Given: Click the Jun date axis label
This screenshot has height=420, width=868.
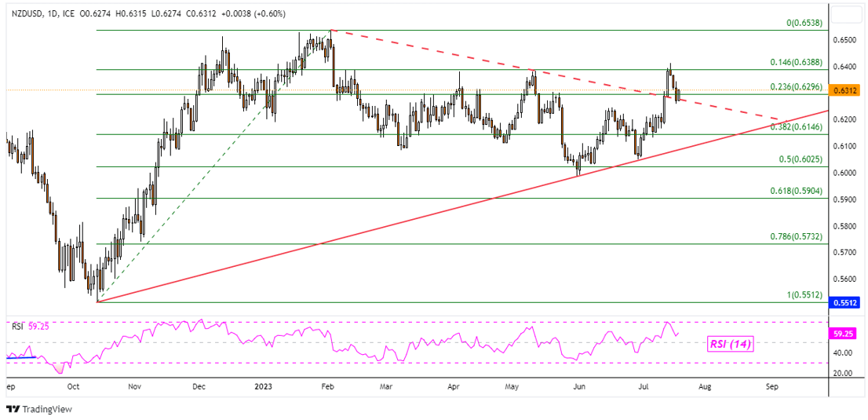Looking at the screenshot, I should click(x=580, y=387).
